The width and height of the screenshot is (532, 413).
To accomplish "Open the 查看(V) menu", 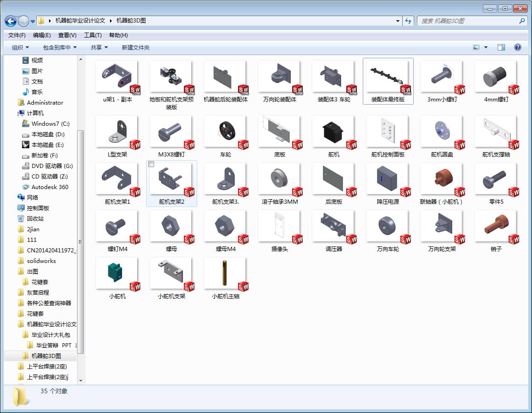I will pyautogui.click(x=67, y=35).
